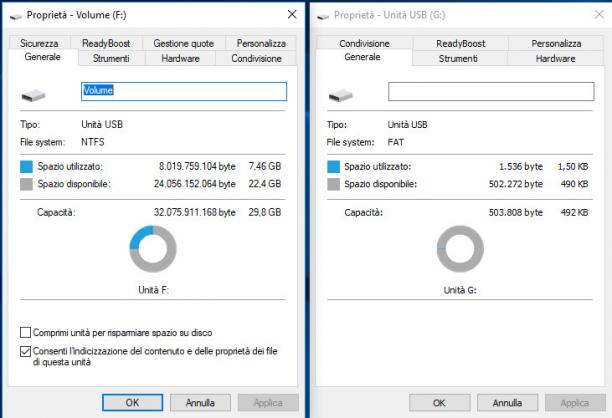Click the NTFS file system value

93,142
